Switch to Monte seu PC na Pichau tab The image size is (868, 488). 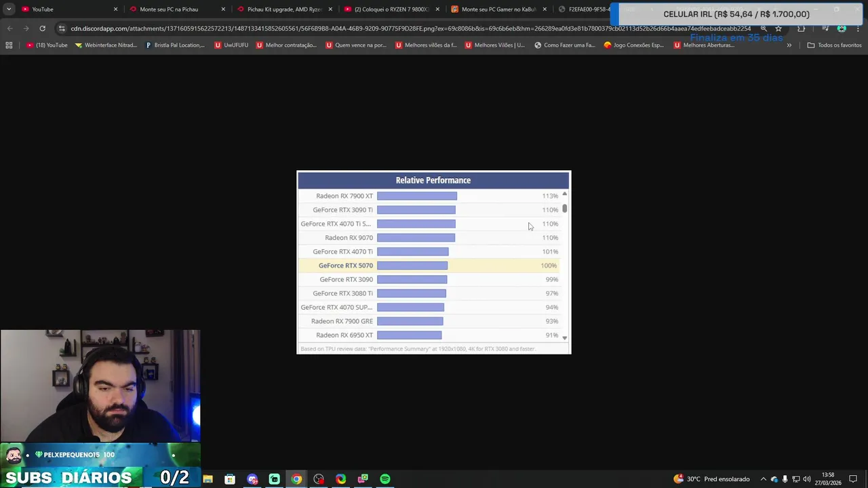tap(176, 9)
